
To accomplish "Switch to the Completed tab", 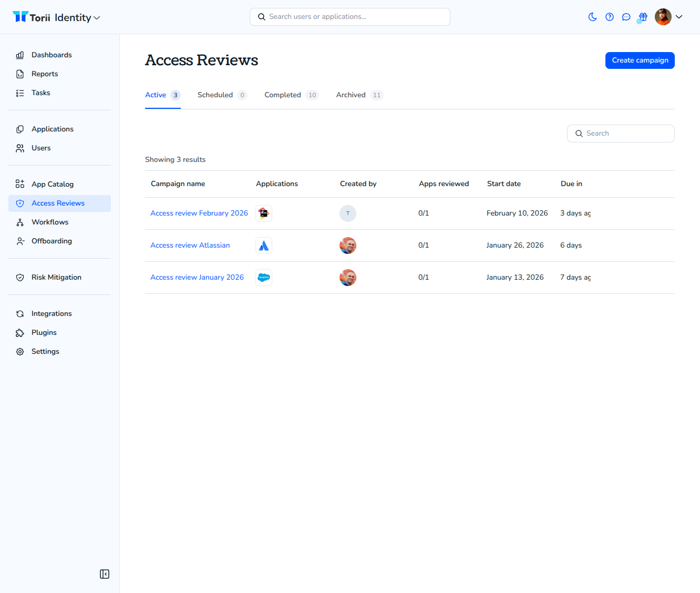I will tap(292, 95).
